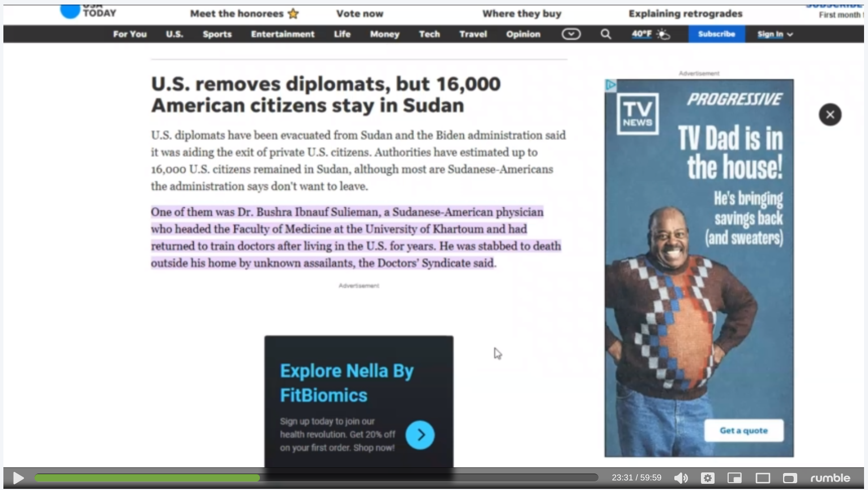Viewport: 868px width, 490px height.
Task: Click the star icon beside Meet the honorees
Action: point(293,14)
